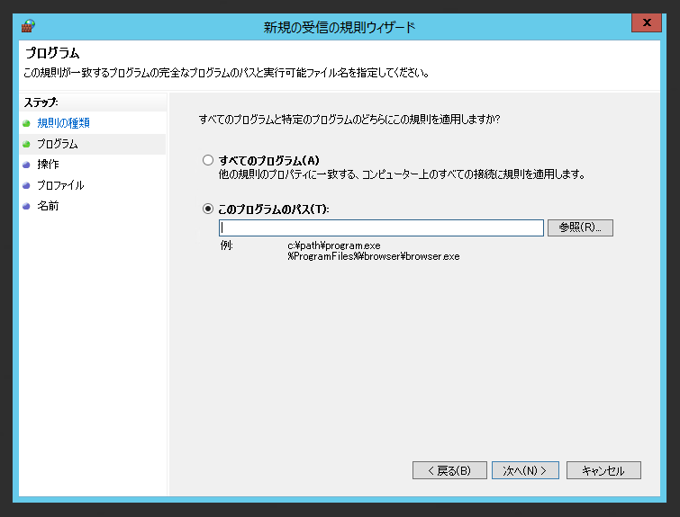Open the 参照(R)... browse dialog
Viewport: 680px width, 517px height.
click(580, 227)
